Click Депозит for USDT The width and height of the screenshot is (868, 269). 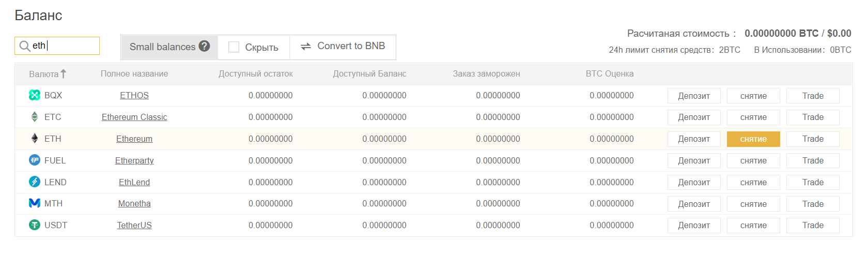694,226
